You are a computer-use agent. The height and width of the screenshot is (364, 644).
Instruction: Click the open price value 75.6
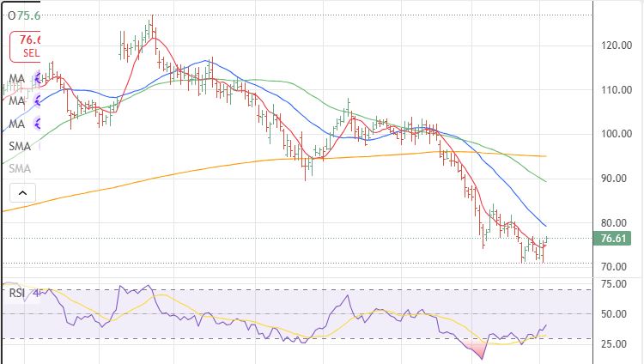tap(29, 15)
